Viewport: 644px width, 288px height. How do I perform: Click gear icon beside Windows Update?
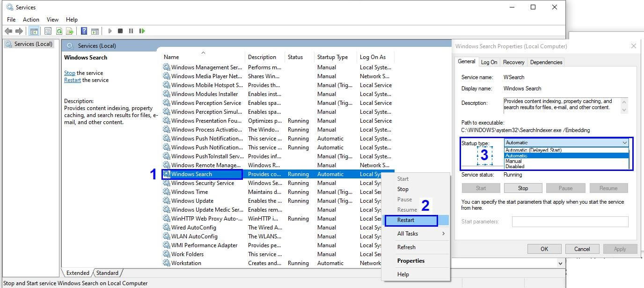pos(167,201)
